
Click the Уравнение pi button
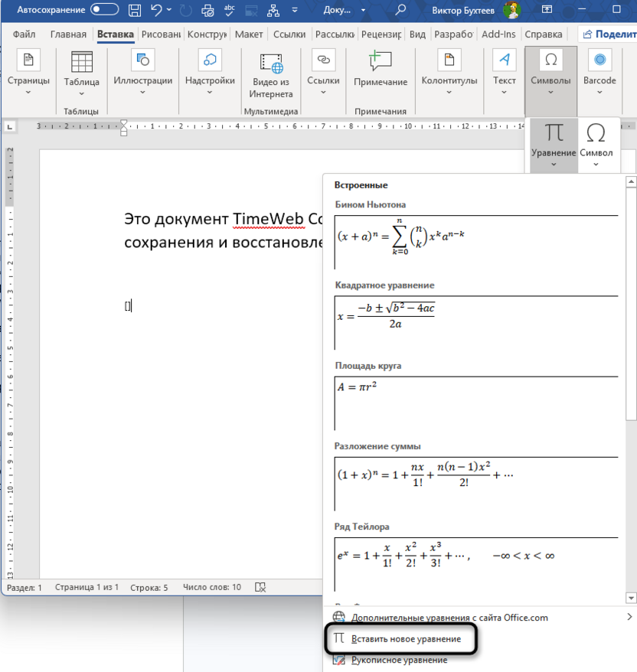click(554, 145)
